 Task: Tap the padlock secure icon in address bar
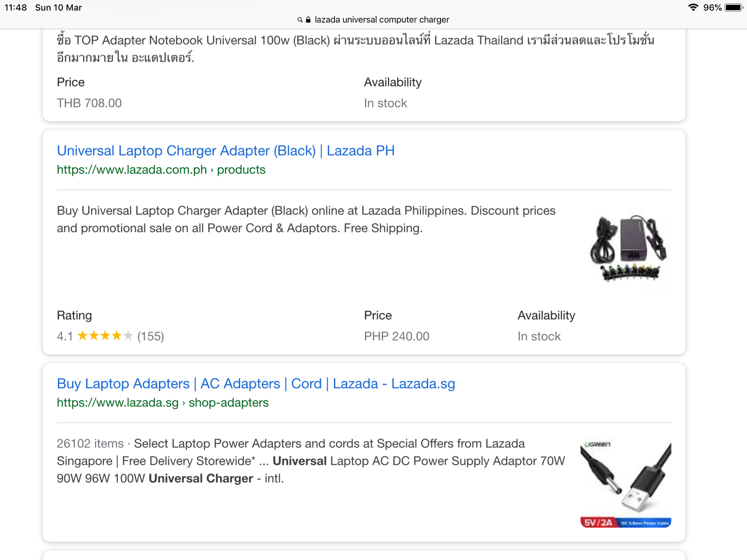(308, 19)
